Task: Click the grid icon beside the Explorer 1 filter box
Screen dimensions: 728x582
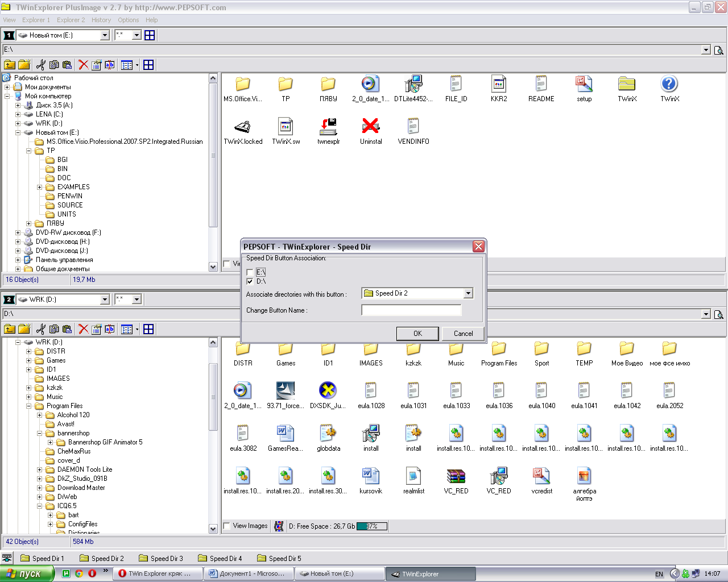Action: point(150,35)
